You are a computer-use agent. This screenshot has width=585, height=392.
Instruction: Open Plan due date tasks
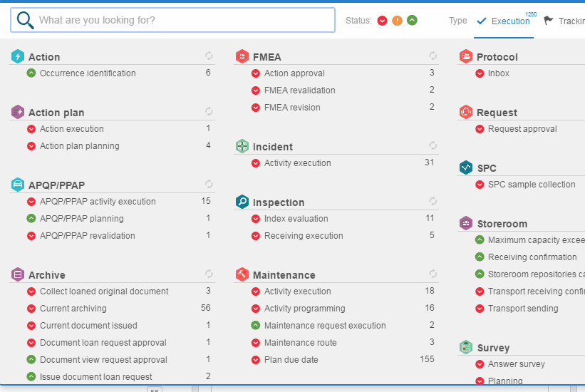(291, 360)
